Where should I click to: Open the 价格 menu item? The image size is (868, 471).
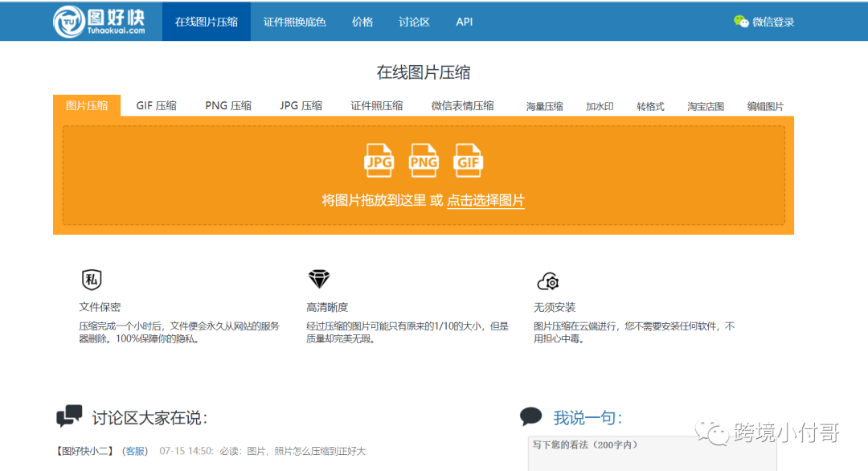(362, 22)
